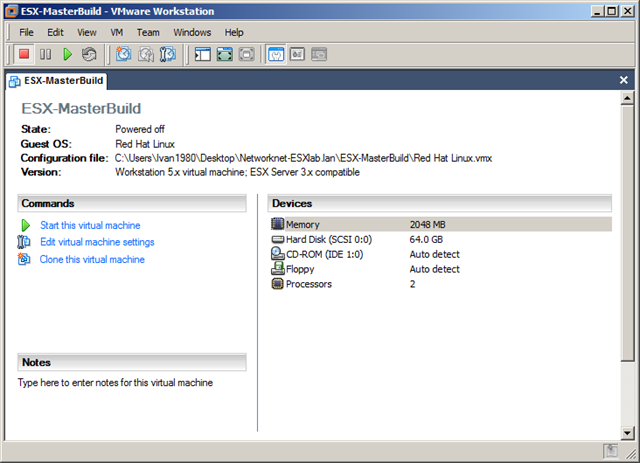
Task: Open the File menu
Action: click(27, 32)
